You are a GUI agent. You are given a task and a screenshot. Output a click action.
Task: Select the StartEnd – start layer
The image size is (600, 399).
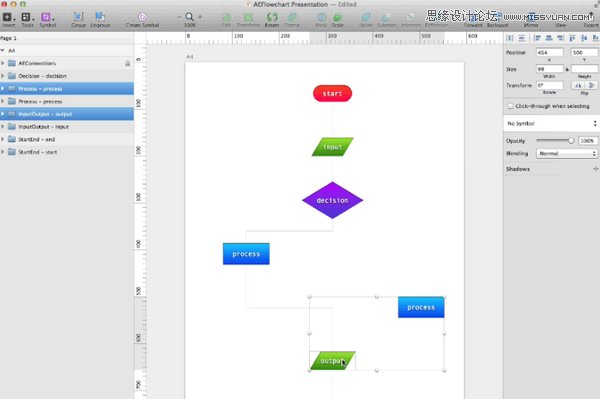click(67, 152)
